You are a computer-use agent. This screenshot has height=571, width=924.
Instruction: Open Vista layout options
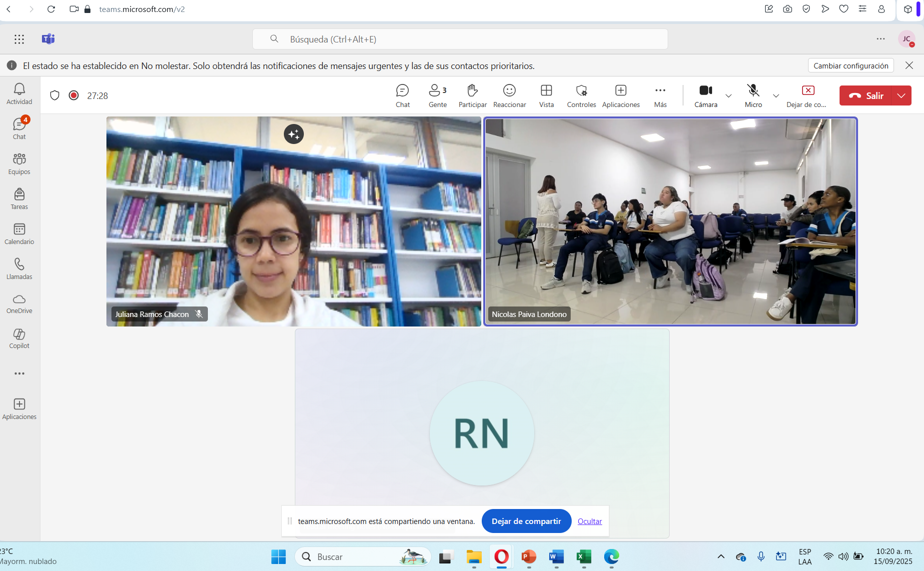coord(546,95)
